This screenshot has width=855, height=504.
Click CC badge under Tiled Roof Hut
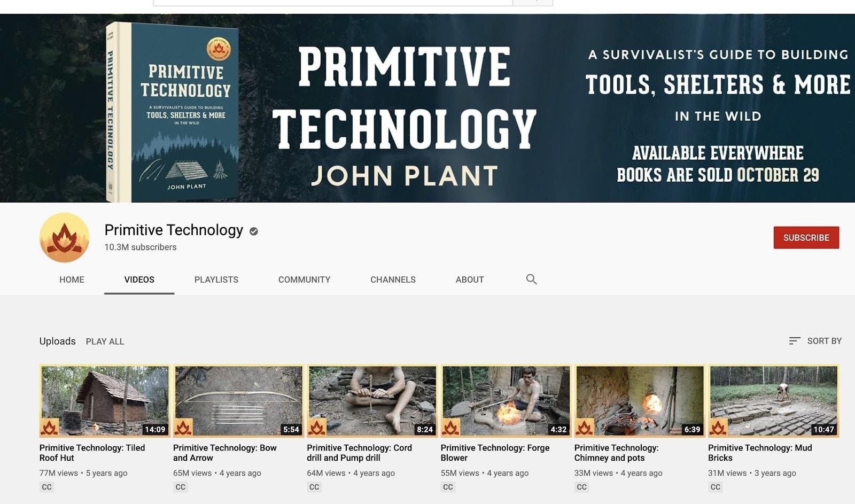pyautogui.click(x=46, y=487)
